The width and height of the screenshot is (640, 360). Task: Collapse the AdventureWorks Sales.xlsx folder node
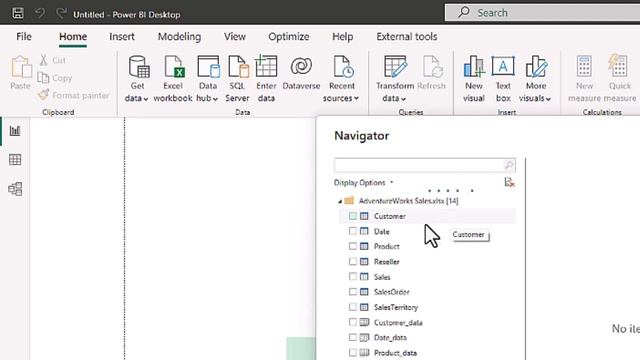point(340,201)
